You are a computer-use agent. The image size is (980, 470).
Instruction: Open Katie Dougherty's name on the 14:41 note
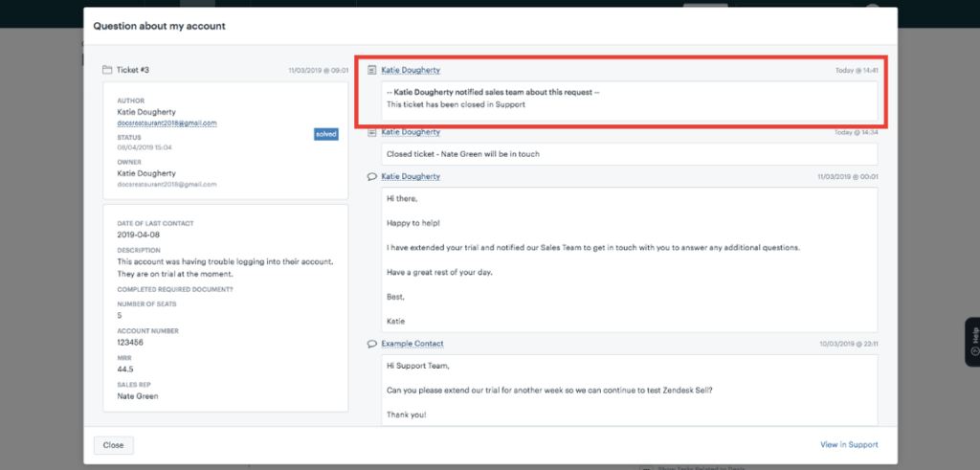pos(411,70)
